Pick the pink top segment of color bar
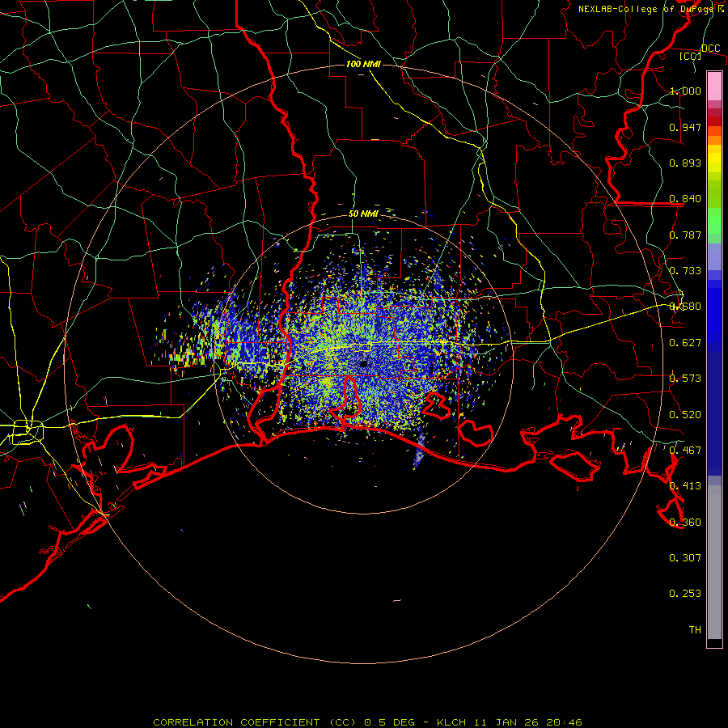 (714, 86)
